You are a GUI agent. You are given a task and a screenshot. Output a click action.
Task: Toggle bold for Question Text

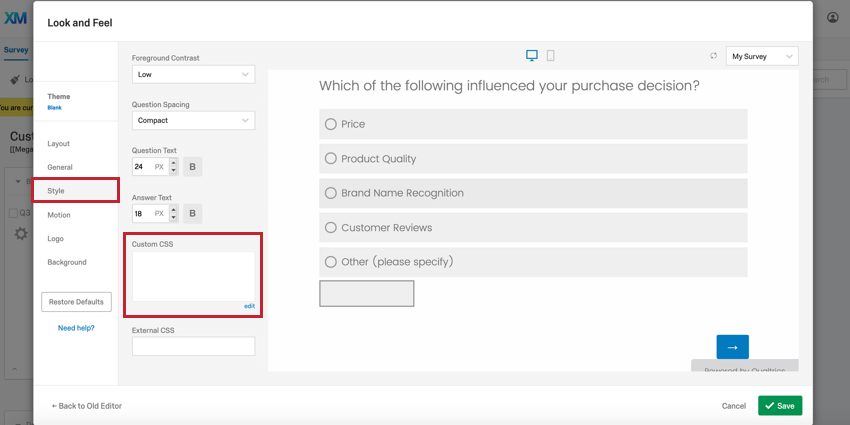click(192, 167)
